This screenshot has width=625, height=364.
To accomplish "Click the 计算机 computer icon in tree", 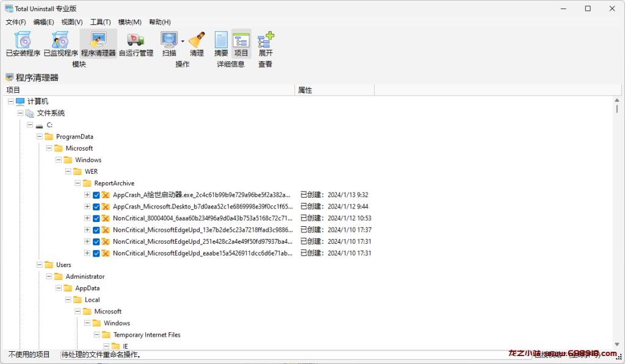I will pyautogui.click(x=20, y=102).
